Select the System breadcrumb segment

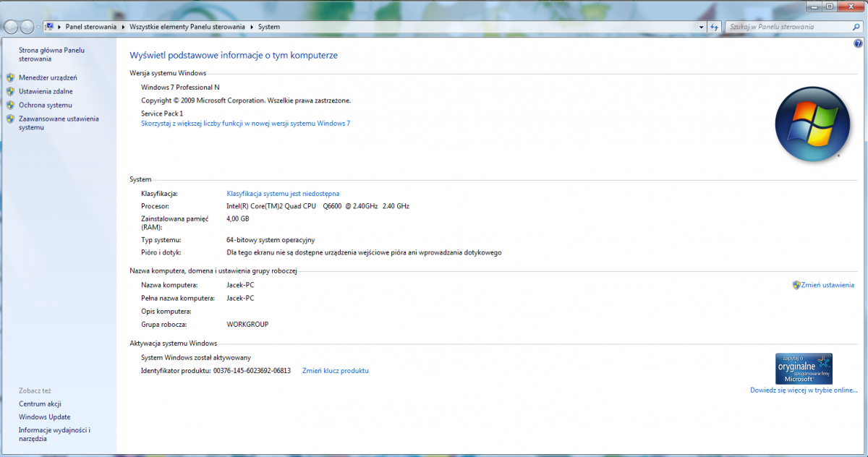click(x=269, y=27)
